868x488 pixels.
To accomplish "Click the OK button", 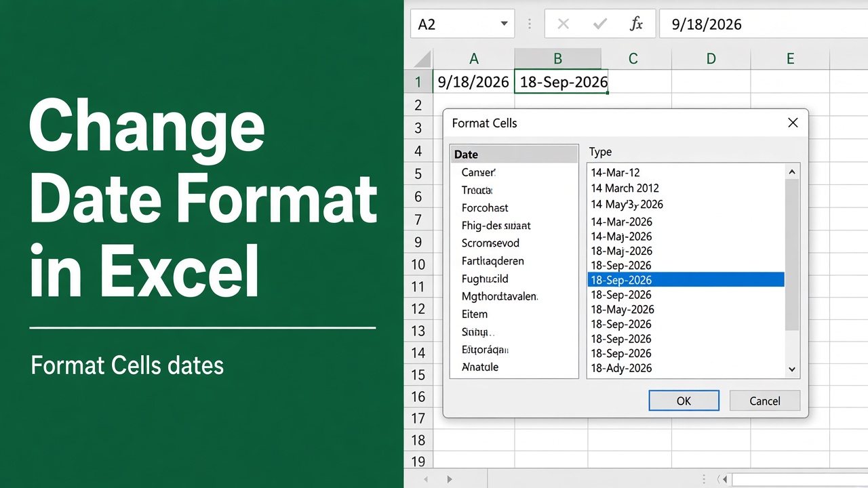I will click(x=684, y=401).
